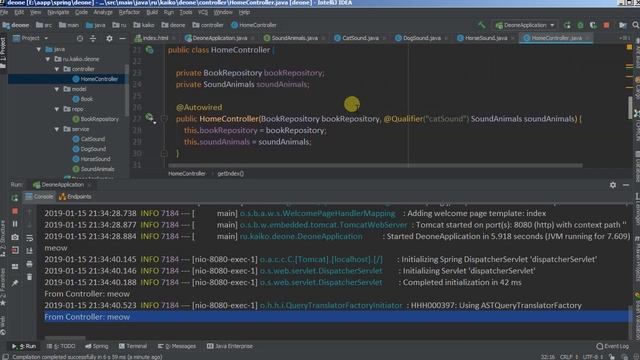The image size is (640, 360).
Task: Click the ru.kaiko.deone.DeoneApplication link in console
Action: coord(301,236)
